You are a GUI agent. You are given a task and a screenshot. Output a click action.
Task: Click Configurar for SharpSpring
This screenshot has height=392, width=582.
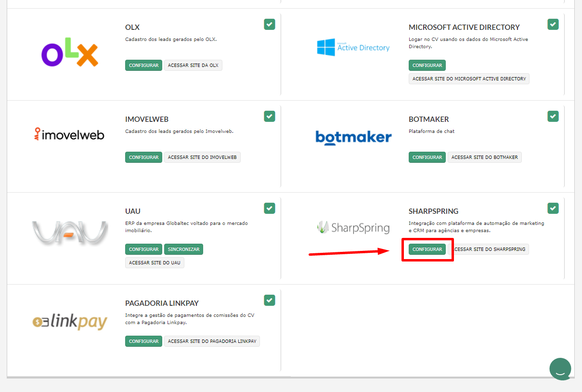(x=427, y=249)
